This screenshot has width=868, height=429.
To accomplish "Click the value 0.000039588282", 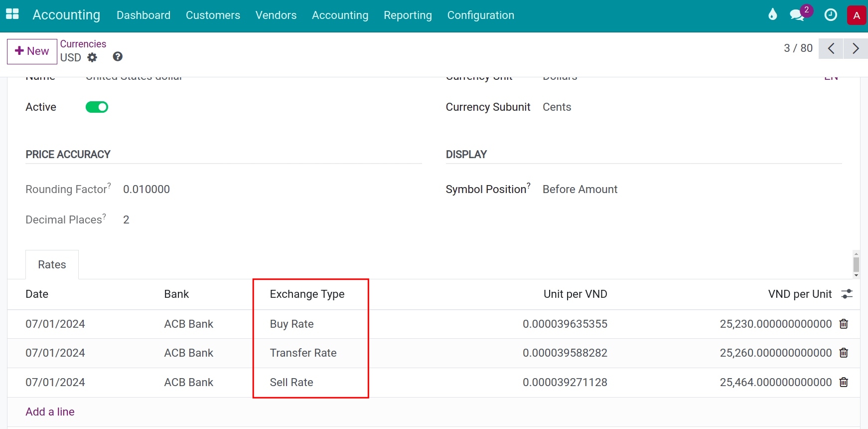I will pyautogui.click(x=565, y=353).
